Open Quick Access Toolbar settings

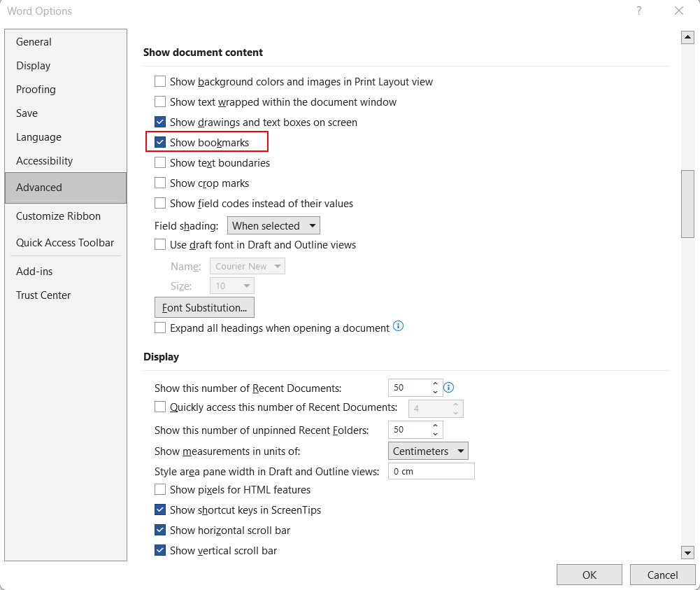[66, 243]
